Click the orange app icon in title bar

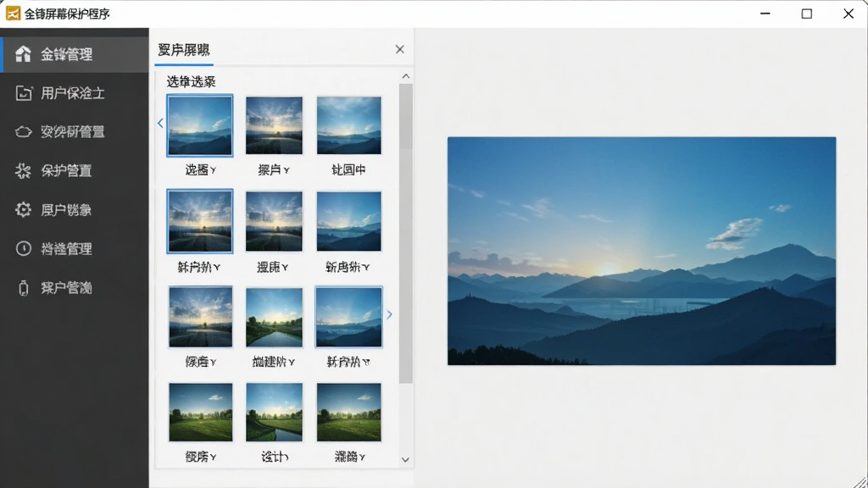coord(13,14)
